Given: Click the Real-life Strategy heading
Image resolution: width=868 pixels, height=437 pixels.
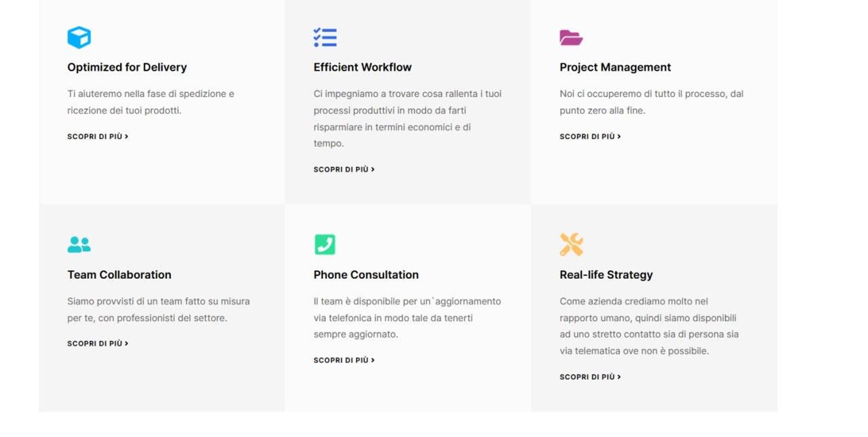Looking at the screenshot, I should click(606, 275).
